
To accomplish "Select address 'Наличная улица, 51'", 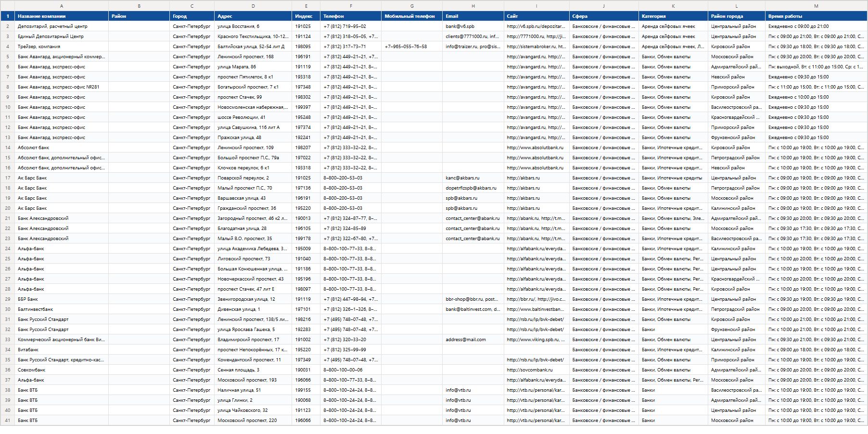I will click(253, 390).
